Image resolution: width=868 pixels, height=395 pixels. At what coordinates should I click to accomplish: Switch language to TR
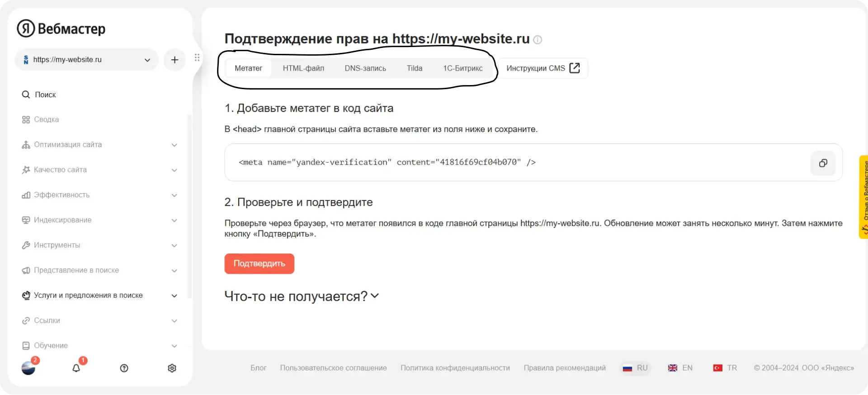point(725,368)
